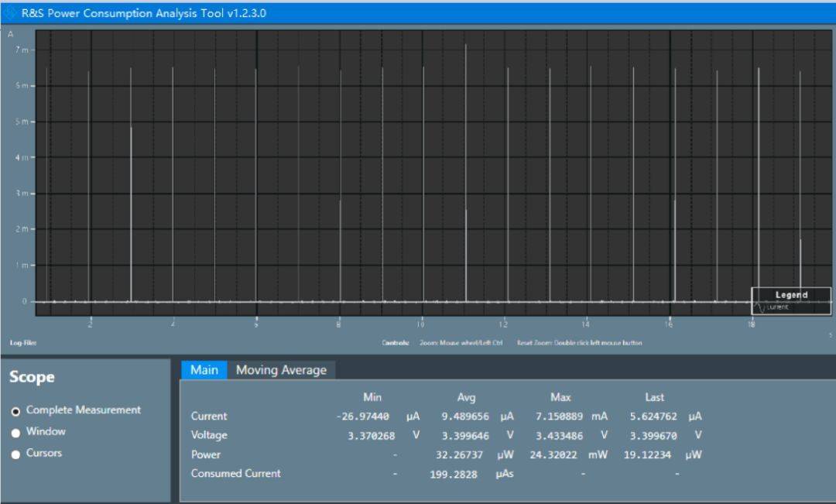Click the Last column header
This screenshot has width=836, height=504.
point(654,397)
